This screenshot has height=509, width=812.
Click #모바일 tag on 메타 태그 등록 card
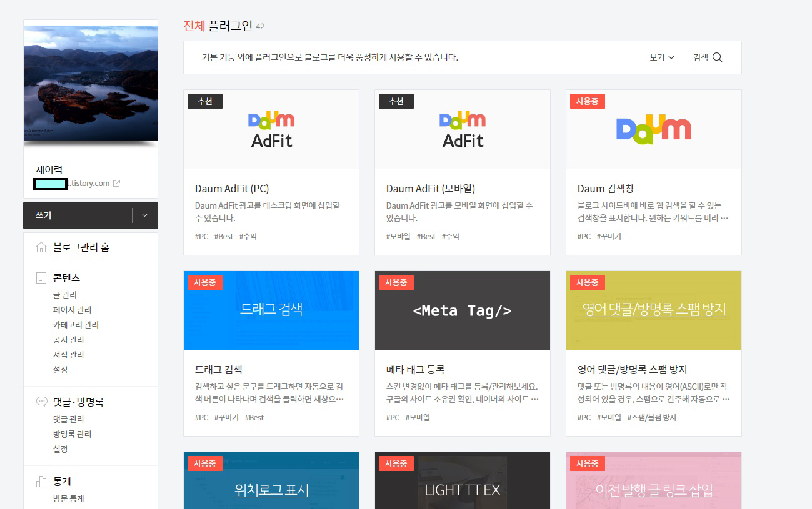coord(418,418)
